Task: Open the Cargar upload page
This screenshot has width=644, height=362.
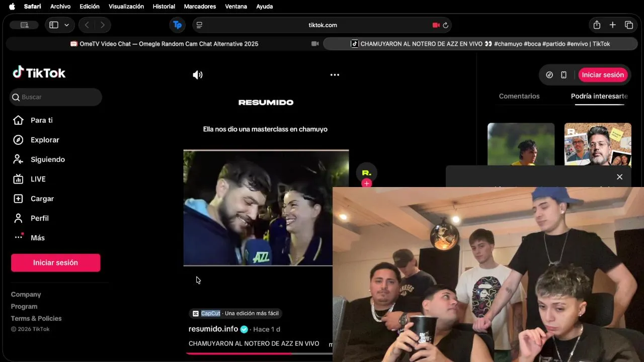Action: (33, 199)
